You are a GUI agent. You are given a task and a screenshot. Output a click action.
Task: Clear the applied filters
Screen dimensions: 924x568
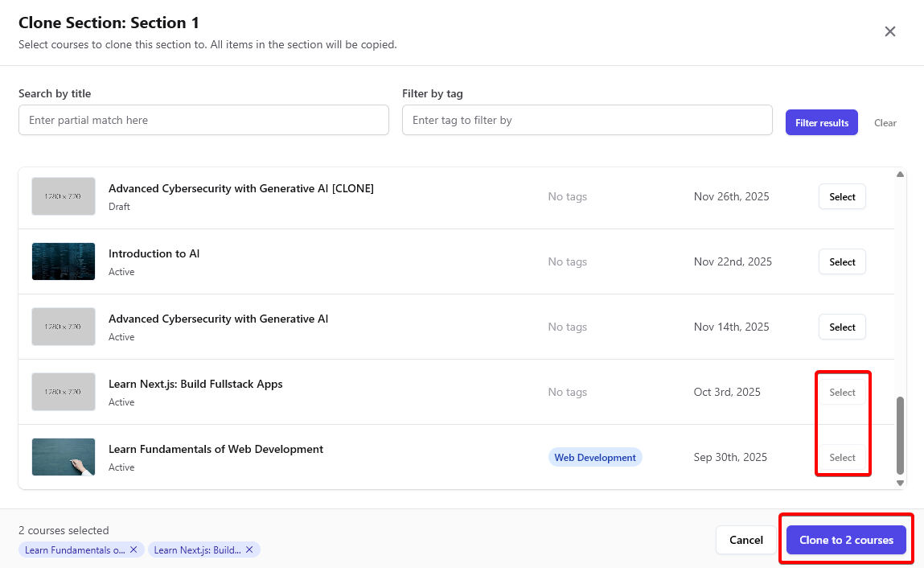coord(885,123)
